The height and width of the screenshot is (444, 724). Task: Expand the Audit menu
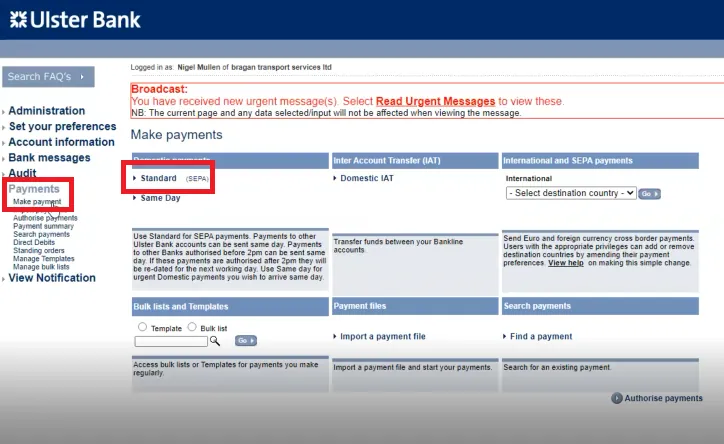coord(22,173)
